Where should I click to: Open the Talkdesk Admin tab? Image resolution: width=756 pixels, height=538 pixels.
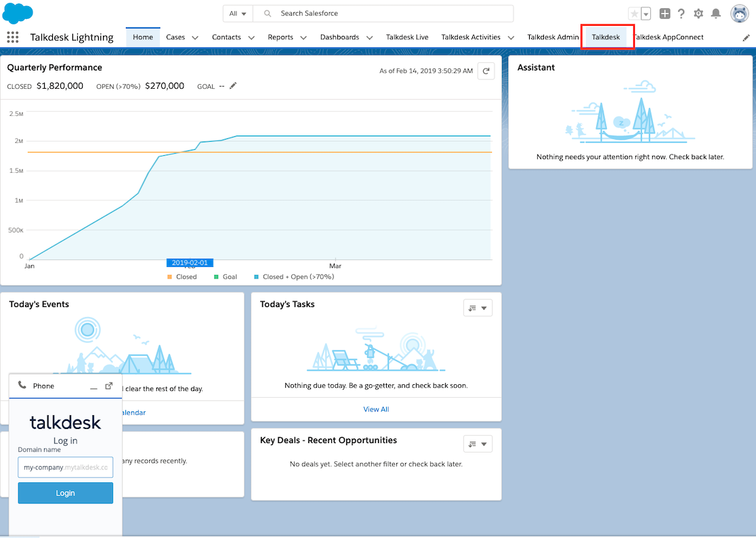tap(553, 37)
